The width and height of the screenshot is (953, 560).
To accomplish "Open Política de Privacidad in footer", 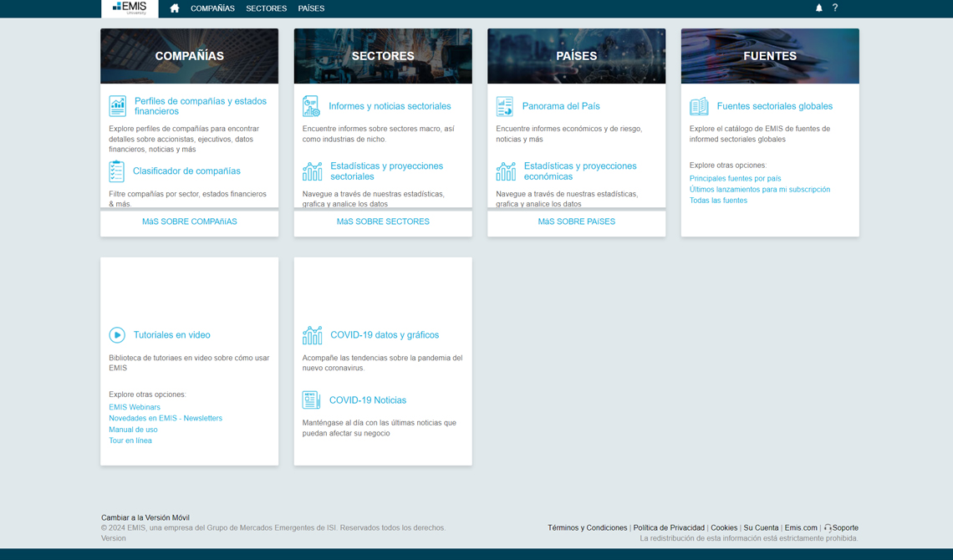I will 669,527.
